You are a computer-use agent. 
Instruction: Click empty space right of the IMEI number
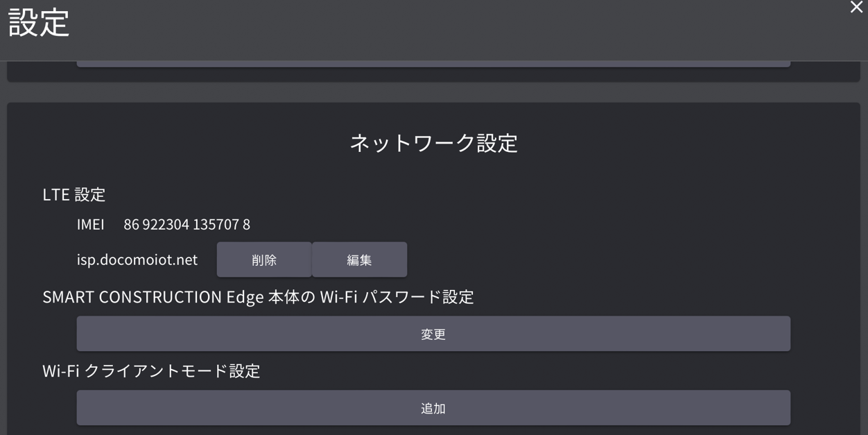pos(520,224)
